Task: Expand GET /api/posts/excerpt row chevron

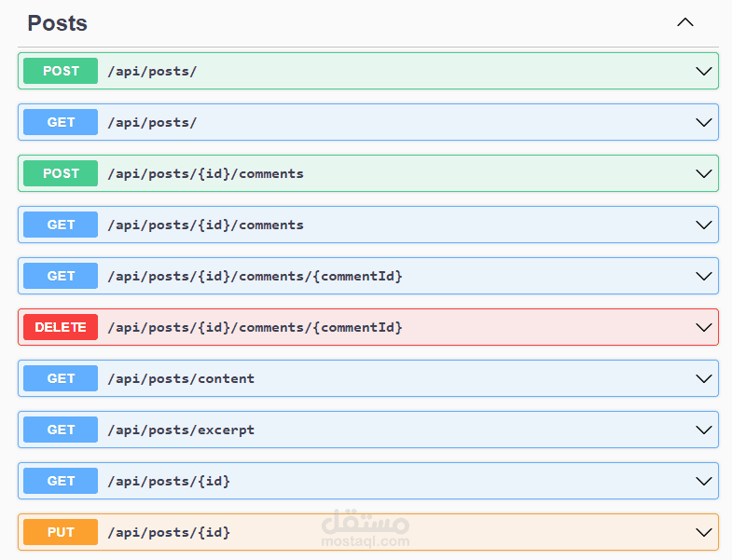Action: 704,430
